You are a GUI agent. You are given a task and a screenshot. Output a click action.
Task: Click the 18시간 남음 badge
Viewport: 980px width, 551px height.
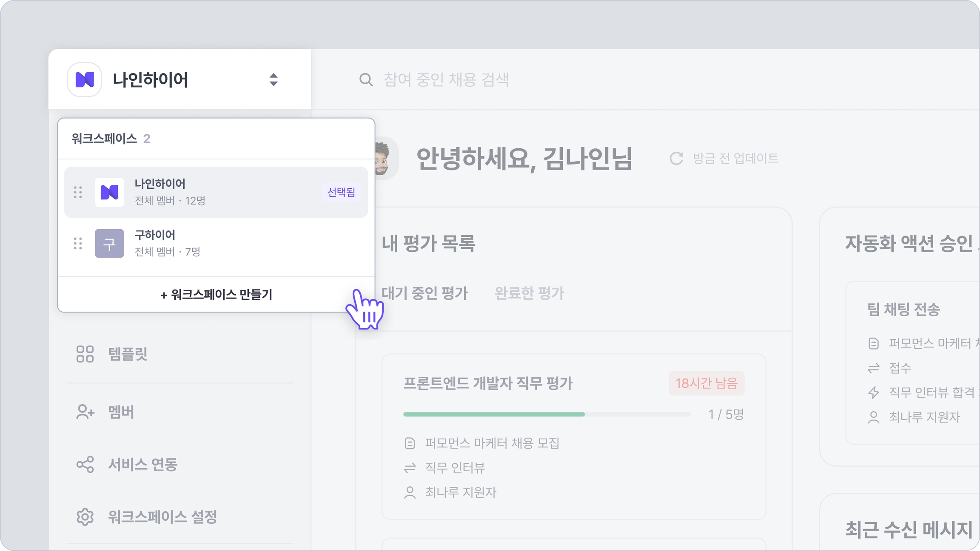pos(707,383)
